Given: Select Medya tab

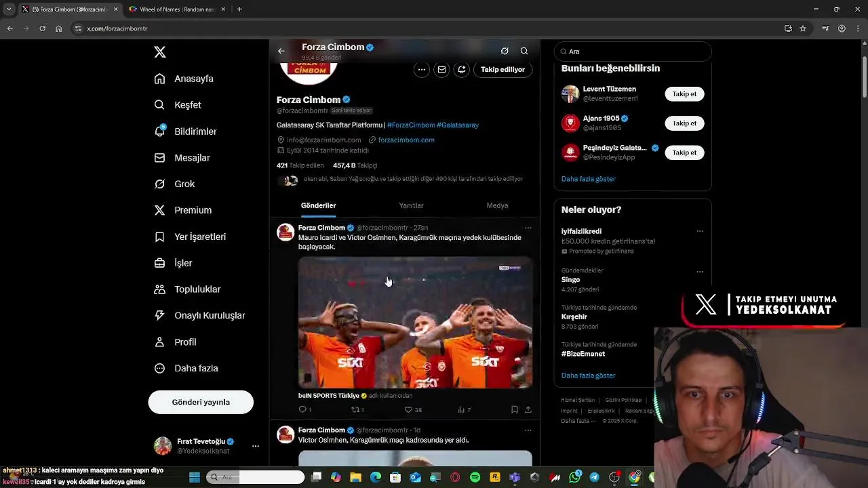Looking at the screenshot, I should 497,205.
